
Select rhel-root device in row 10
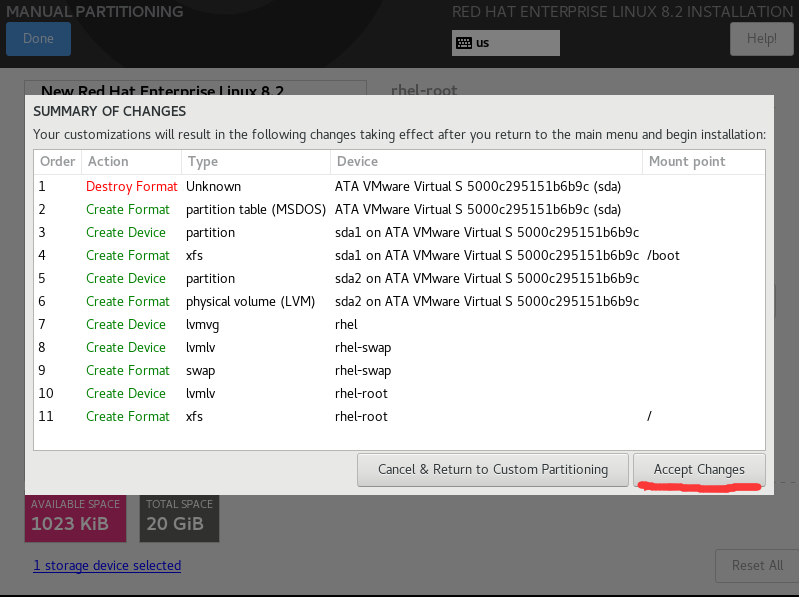(x=361, y=393)
